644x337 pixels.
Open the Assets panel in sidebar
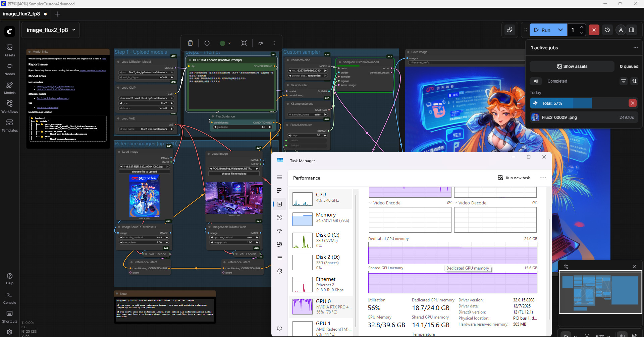[x=9, y=50]
